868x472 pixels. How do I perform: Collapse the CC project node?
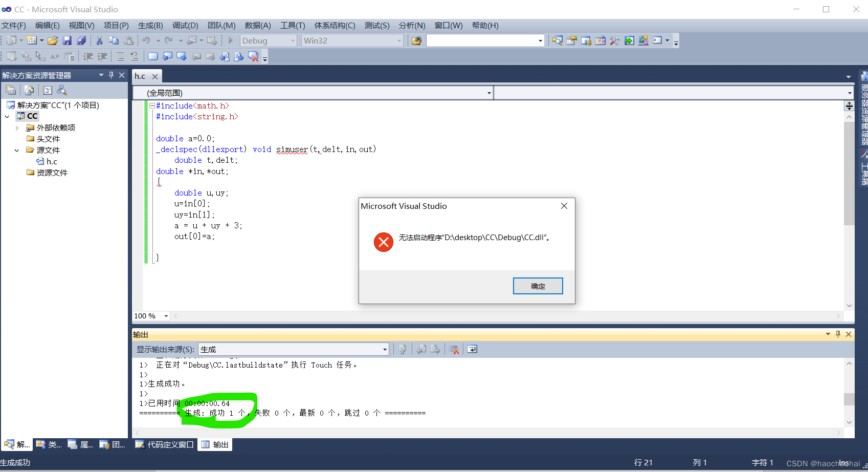click(7, 116)
